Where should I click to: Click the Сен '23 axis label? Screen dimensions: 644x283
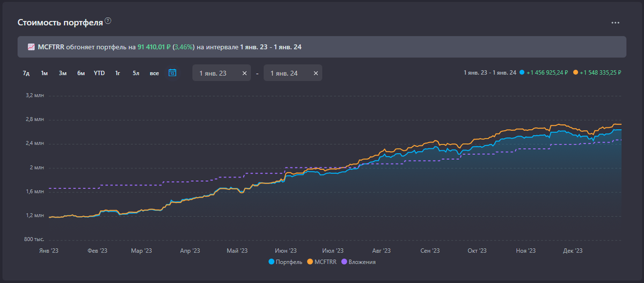pos(430,250)
